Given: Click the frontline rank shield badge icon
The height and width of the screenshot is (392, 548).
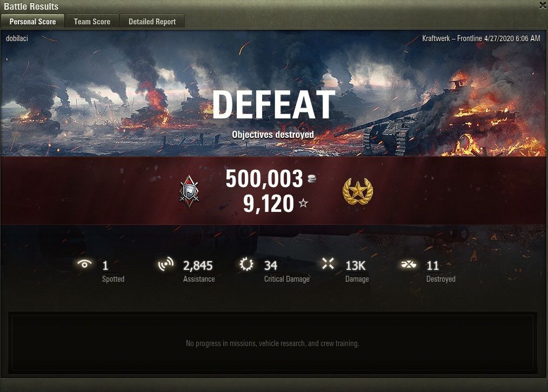Looking at the screenshot, I should pyautogui.click(x=189, y=191).
